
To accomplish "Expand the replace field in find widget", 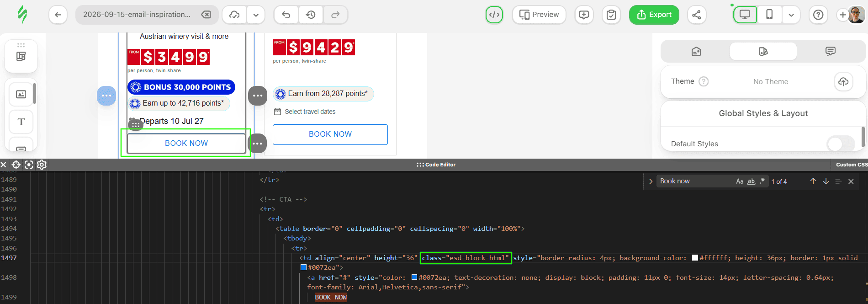I will pyautogui.click(x=651, y=181).
